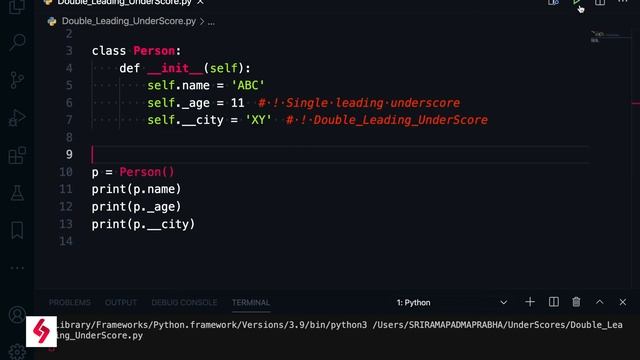Click the line self.name = 'ABC'
The width and height of the screenshot is (640, 360).
click(206, 85)
